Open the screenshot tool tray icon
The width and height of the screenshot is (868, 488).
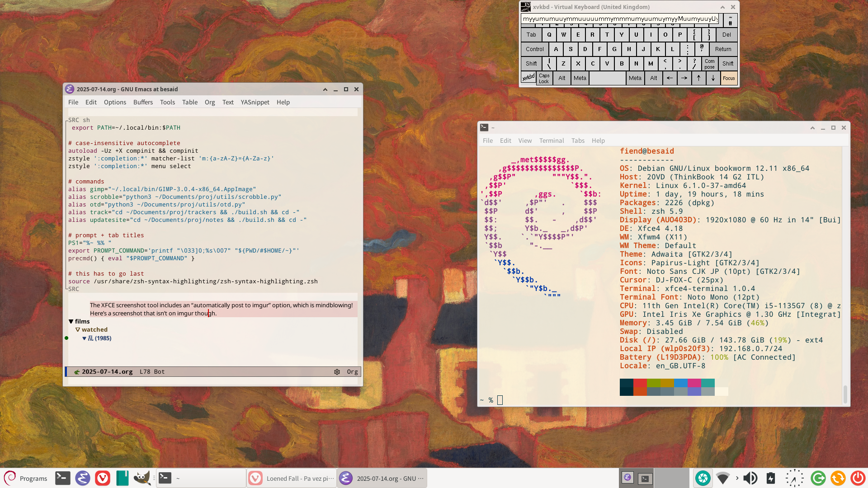(x=703, y=478)
